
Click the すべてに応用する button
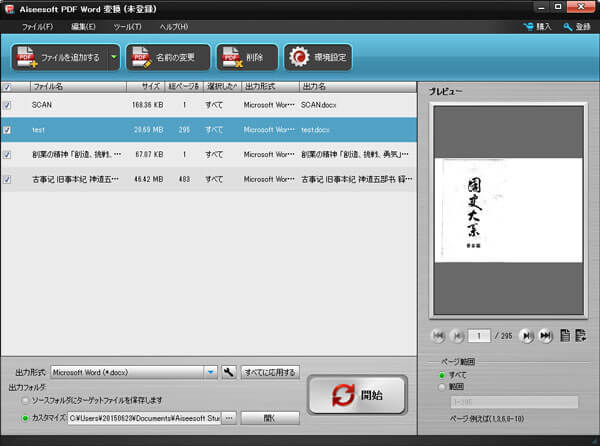(x=269, y=372)
